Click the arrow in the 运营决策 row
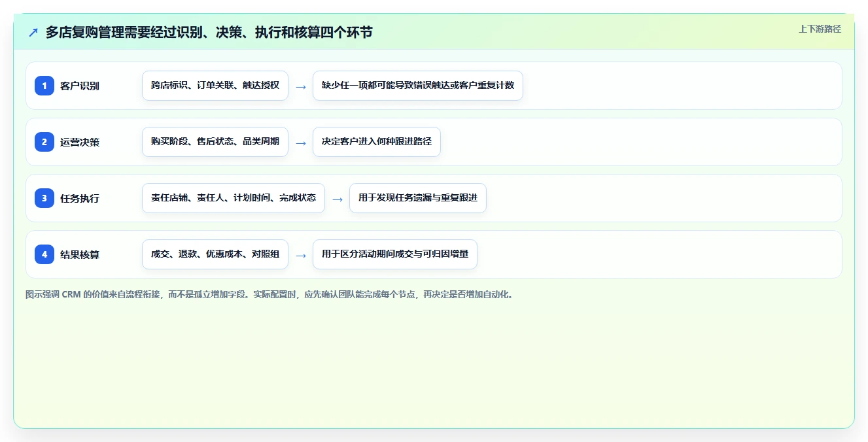 (300, 143)
